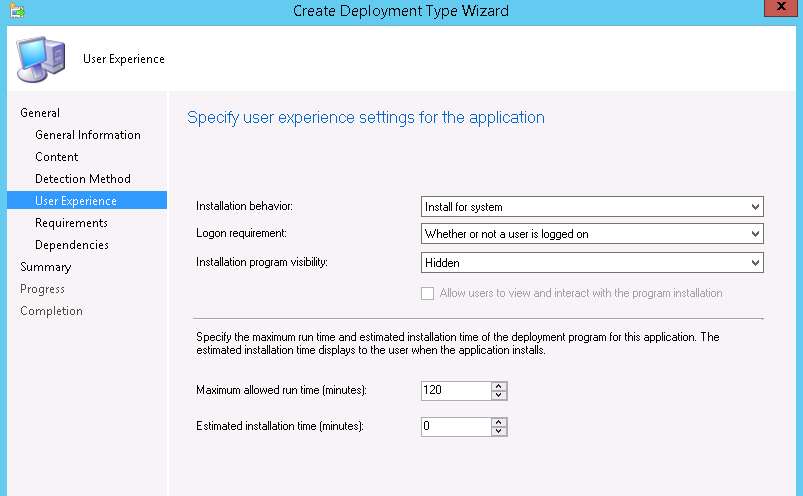Increase maximum allowed run time value
Image resolution: width=803 pixels, height=496 pixels.
pyautogui.click(x=500, y=386)
